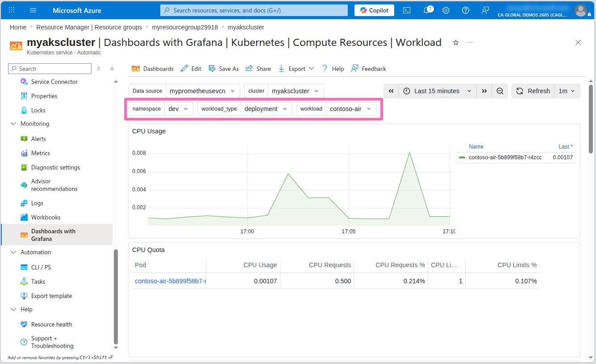Open myresourcegroup29918 breadcrumb

coord(185,27)
